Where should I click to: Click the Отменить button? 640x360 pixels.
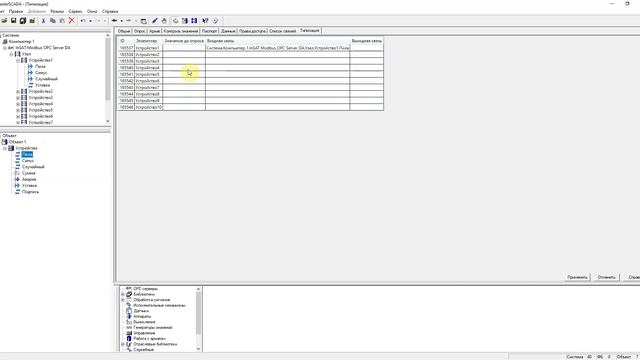point(607,277)
